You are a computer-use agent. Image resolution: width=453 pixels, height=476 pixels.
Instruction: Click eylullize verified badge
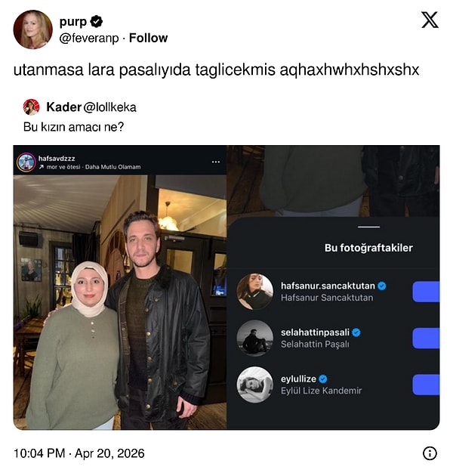[322, 379]
